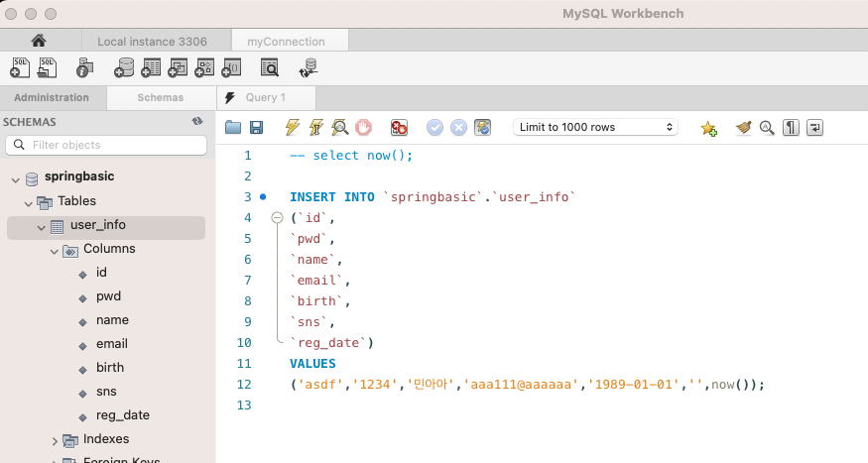The height and width of the screenshot is (463, 868).
Task: Stop the running query
Action: [x=363, y=127]
